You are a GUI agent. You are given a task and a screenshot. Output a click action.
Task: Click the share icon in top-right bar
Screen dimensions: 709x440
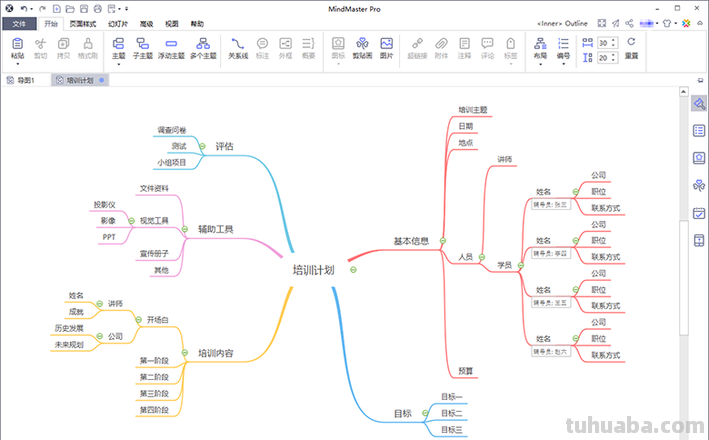point(629,24)
